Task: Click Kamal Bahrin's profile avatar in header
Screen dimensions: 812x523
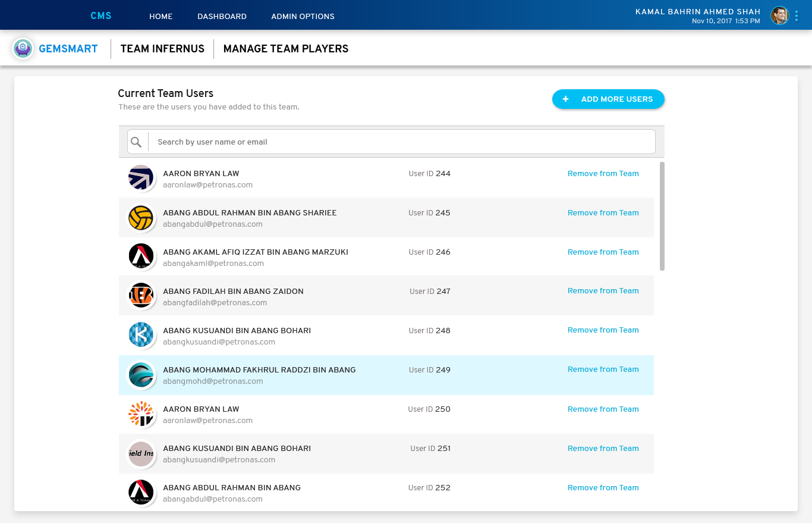Action: coord(779,16)
